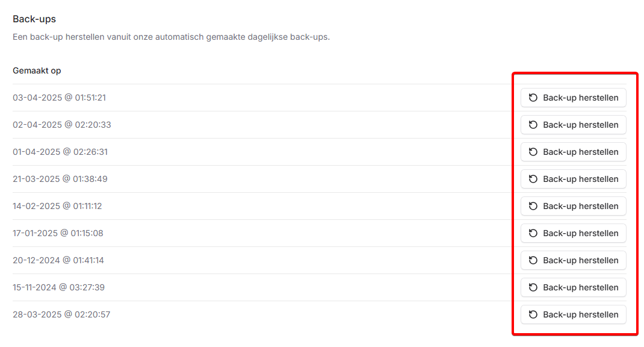Click the "Back-ups" section heading

(x=34, y=19)
